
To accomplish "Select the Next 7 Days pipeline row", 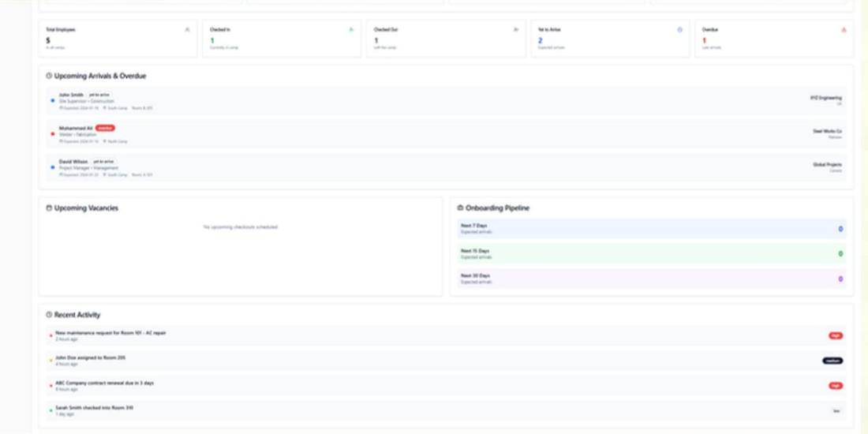I will point(652,229).
